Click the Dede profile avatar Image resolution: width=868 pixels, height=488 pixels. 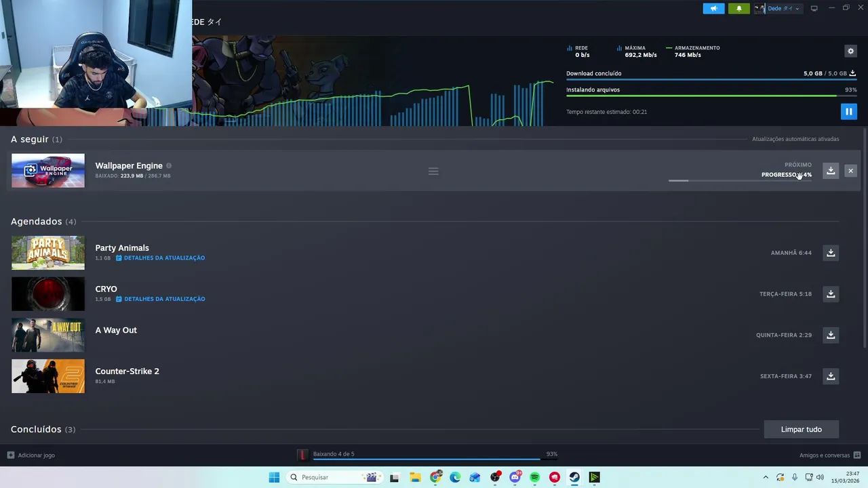(x=759, y=8)
